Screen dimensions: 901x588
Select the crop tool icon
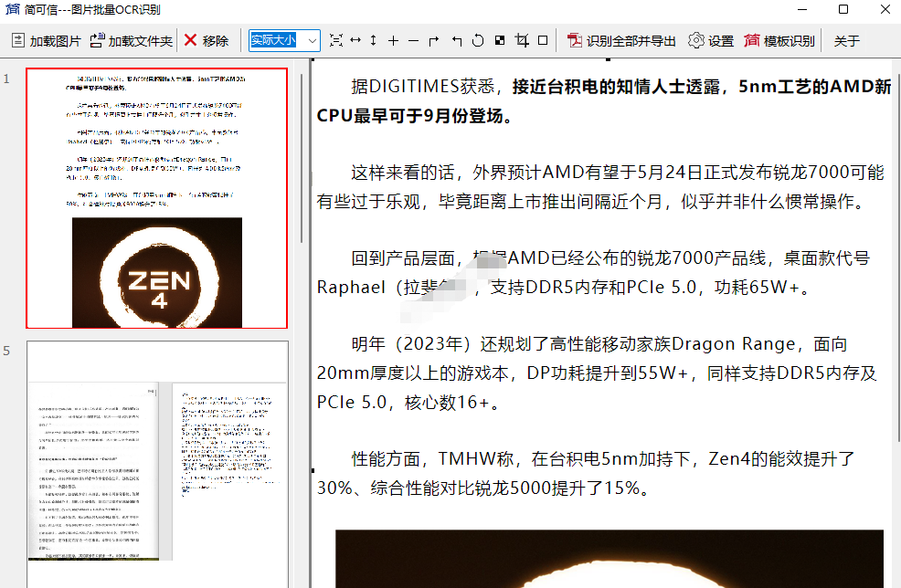coord(522,40)
